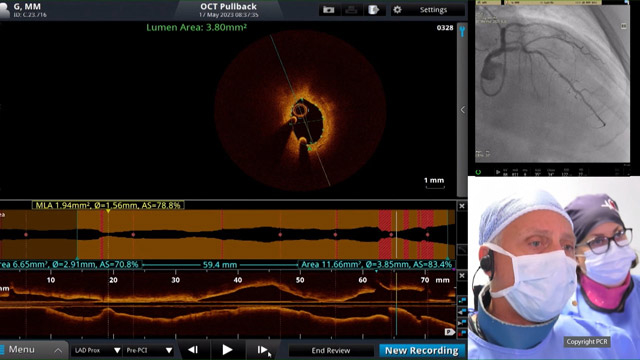Close the longitudinal L-mode view panel
Screen dimensions: 640x360
pyautogui.click(x=462, y=276)
